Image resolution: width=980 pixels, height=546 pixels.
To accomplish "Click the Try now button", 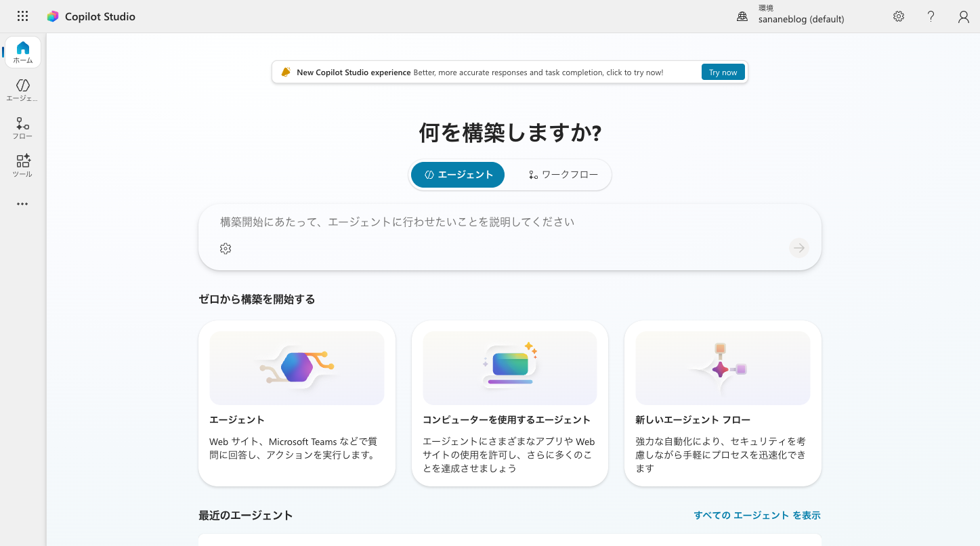I will coord(723,72).
